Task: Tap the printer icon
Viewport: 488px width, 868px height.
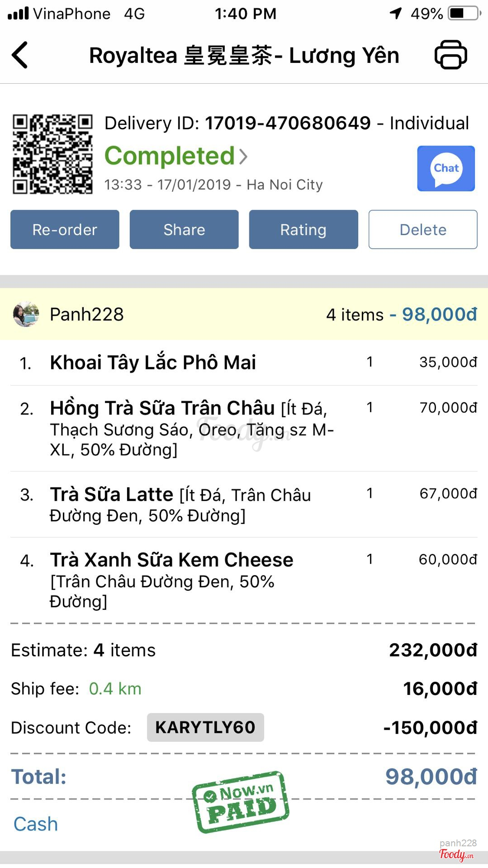Action: pyautogui.click(x=450, y=55)
